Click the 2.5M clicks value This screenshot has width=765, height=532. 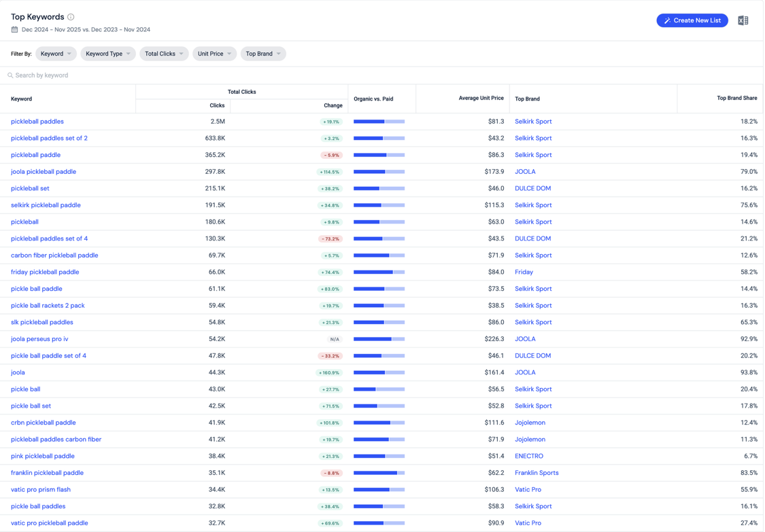(x=218, y=122)
